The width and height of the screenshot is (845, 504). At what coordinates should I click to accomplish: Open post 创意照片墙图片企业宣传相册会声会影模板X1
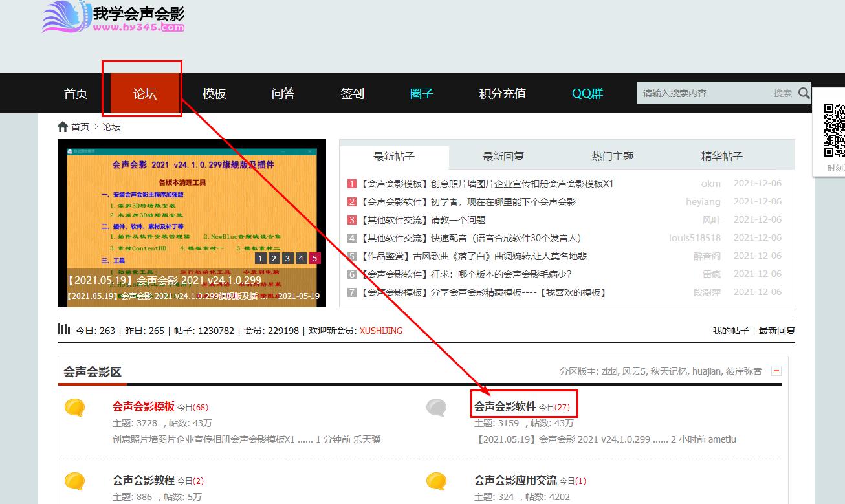(522, 184)
